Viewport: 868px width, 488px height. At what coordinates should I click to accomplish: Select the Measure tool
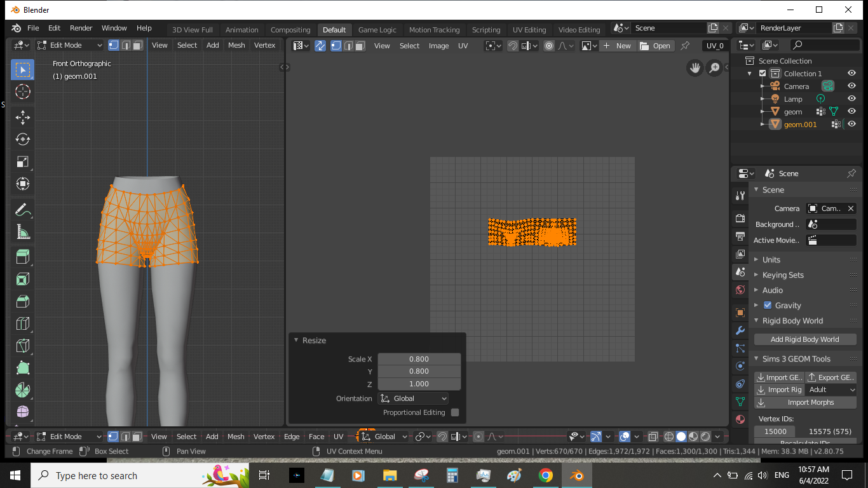coord(22,231)
